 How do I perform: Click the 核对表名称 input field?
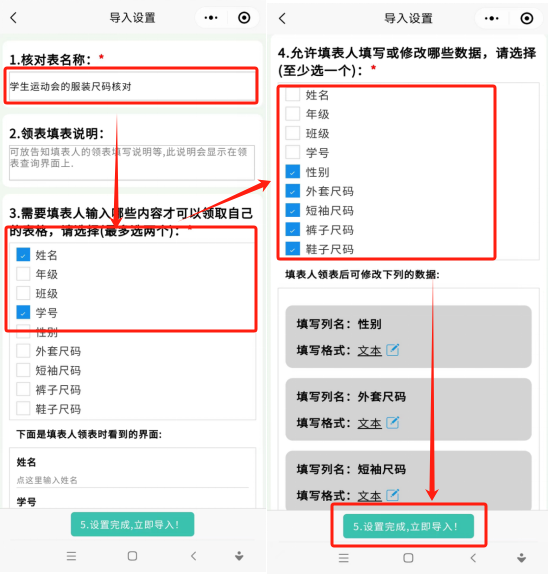[x=132, y=86]
